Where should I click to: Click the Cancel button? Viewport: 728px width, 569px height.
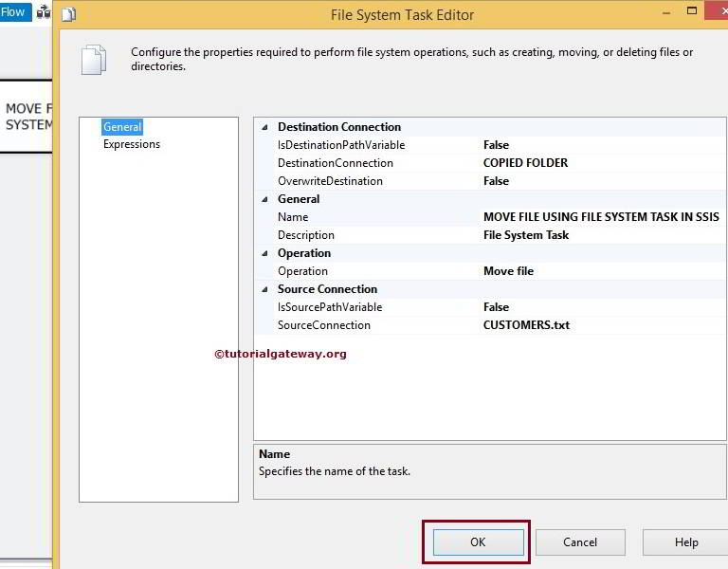pyautogui.click(x=580, y=542)
